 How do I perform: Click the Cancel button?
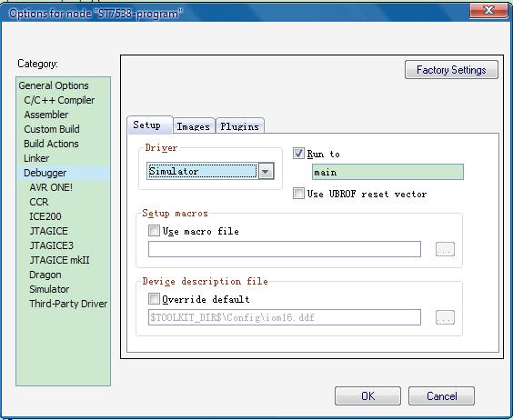tap(441, 396)
